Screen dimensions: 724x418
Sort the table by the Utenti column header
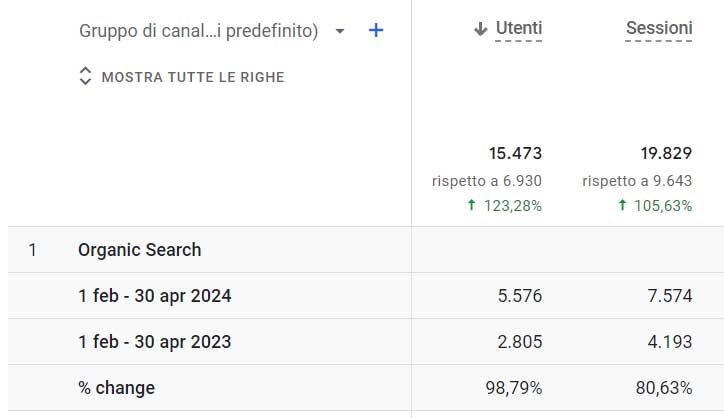tap(519, 30)
